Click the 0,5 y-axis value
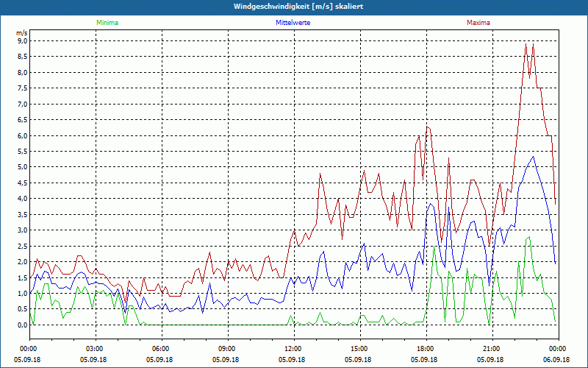The height and width of the screenshot is (368, 588). click(x=23, y=309)
